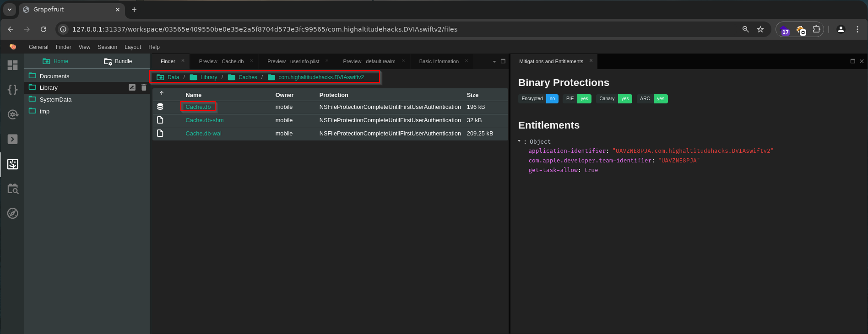Image resolution: width=868 pixels, height=334 pixels.
Task: Open the Session menu
Action: point(108,47)
